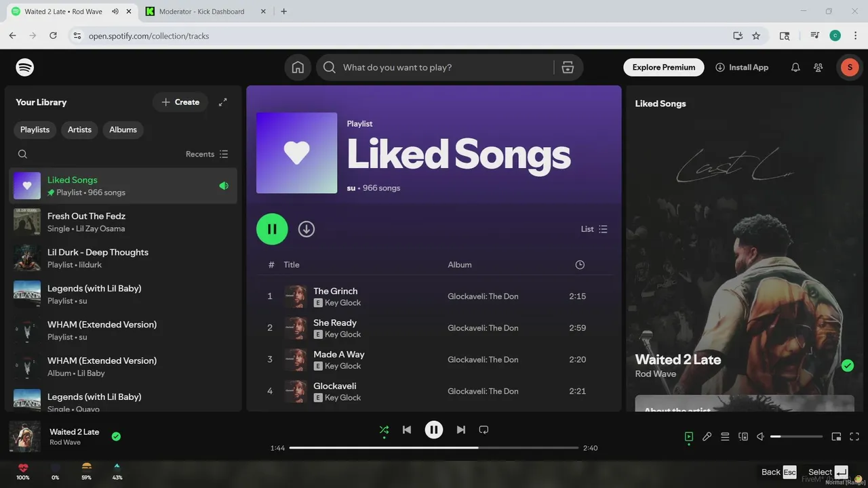Viewport: 868px width, 488px height.
Task: Click the now playing album thumbnail
Action: pos(24,436)
